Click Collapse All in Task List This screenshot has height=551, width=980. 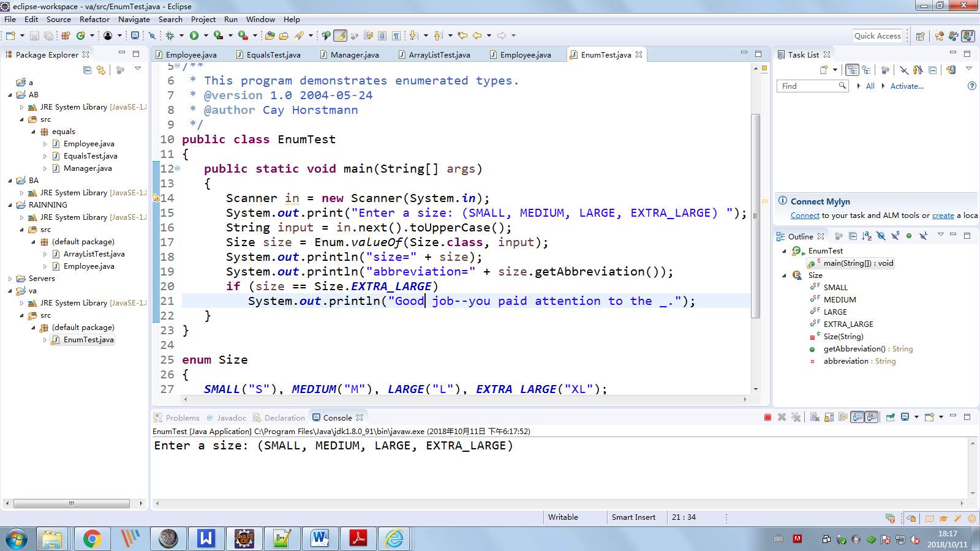932,70
